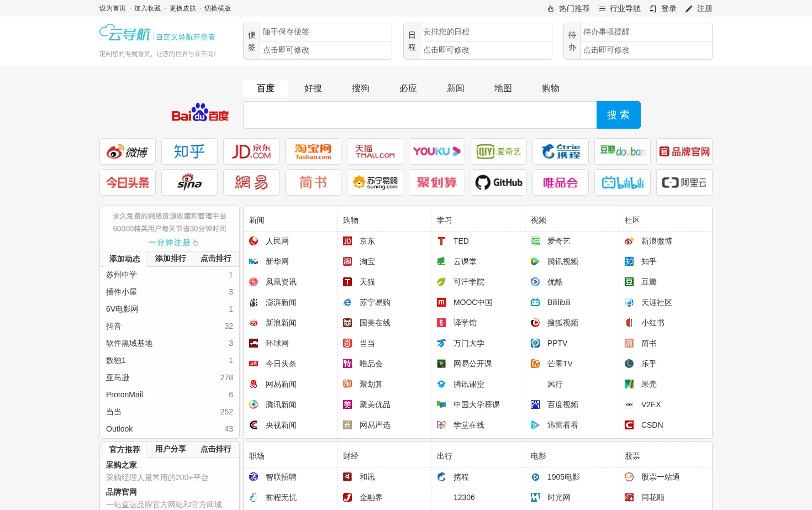The image size is (812, 510).
Task: Edit the 安排您的日程 schedule field
Action: (486, 32)
